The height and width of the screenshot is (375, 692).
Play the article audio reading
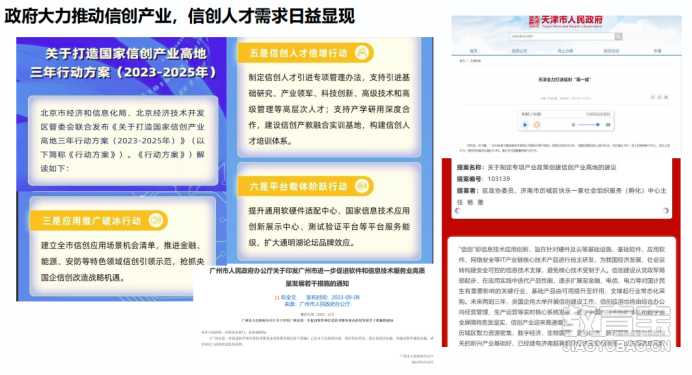click(x=525, y=125)
